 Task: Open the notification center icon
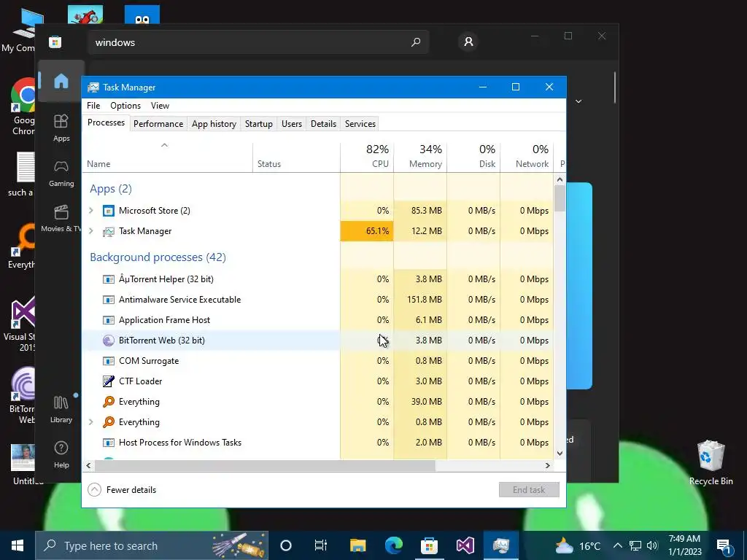(724, 545)
